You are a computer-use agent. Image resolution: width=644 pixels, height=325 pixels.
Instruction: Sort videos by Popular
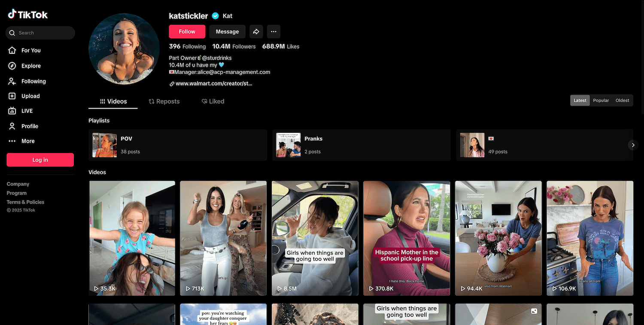pyautogui.click(x=601, y=100)
